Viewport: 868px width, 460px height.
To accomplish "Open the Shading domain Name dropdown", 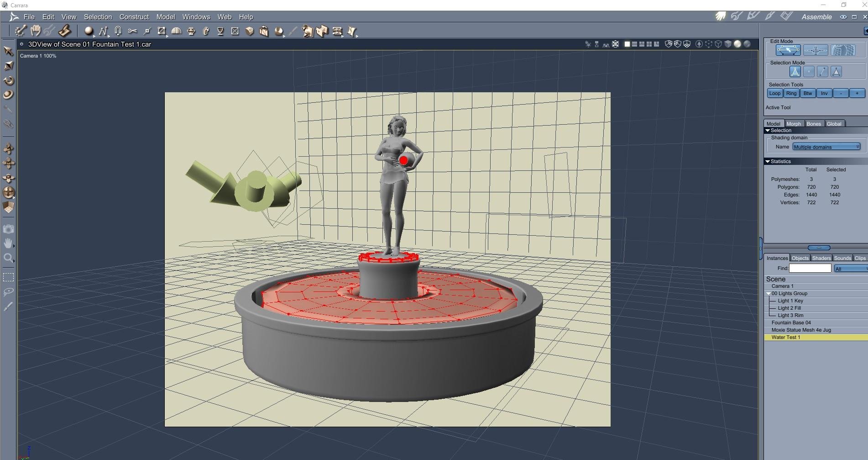I will pyautogui.click(x=826, y=147).
